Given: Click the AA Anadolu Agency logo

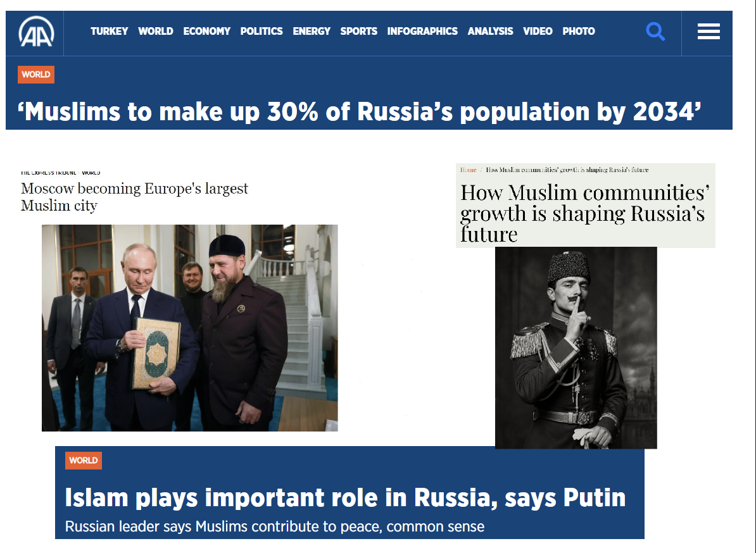Looking at the screenshot, I should click(x=36, y=32).
